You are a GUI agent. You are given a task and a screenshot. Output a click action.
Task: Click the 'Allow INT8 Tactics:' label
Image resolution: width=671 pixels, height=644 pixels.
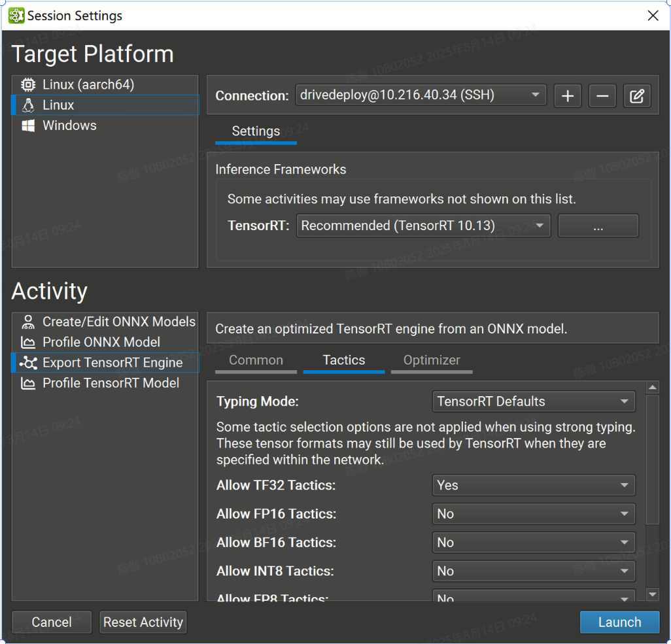[x=275, y=571]
